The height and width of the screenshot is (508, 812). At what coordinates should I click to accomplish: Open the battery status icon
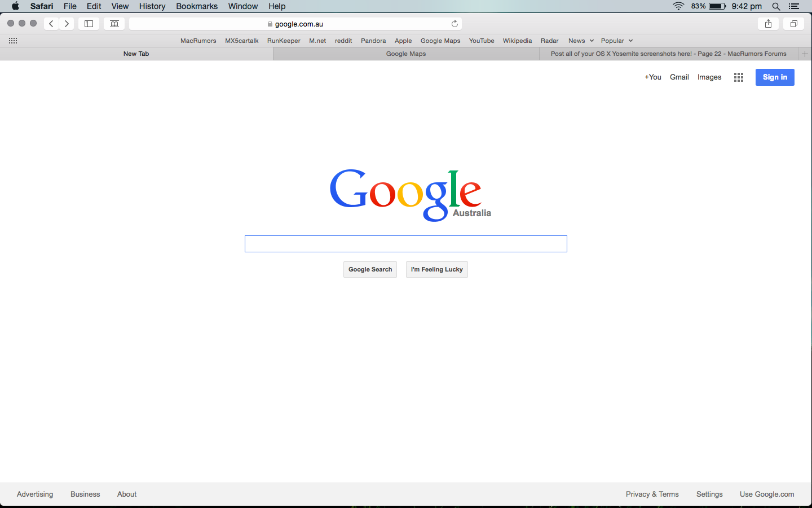[717, 6]
